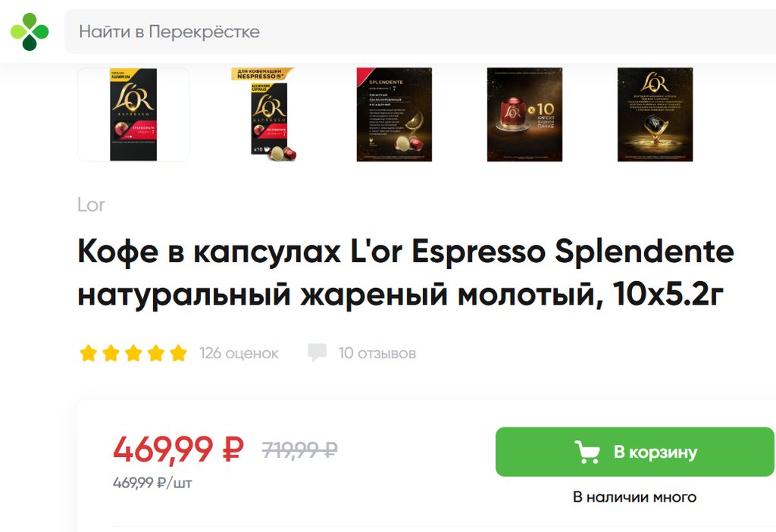Click the 'В наличии много' stock label

634,497
